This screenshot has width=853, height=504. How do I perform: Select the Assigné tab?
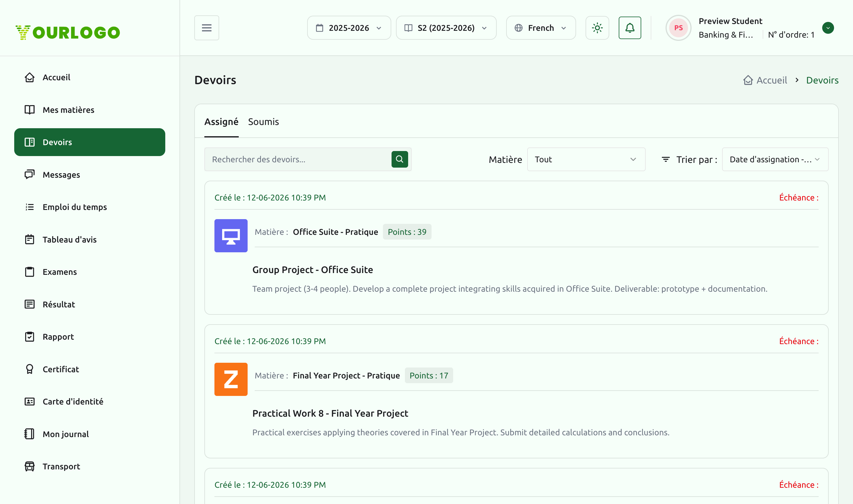tap(221, 122)
